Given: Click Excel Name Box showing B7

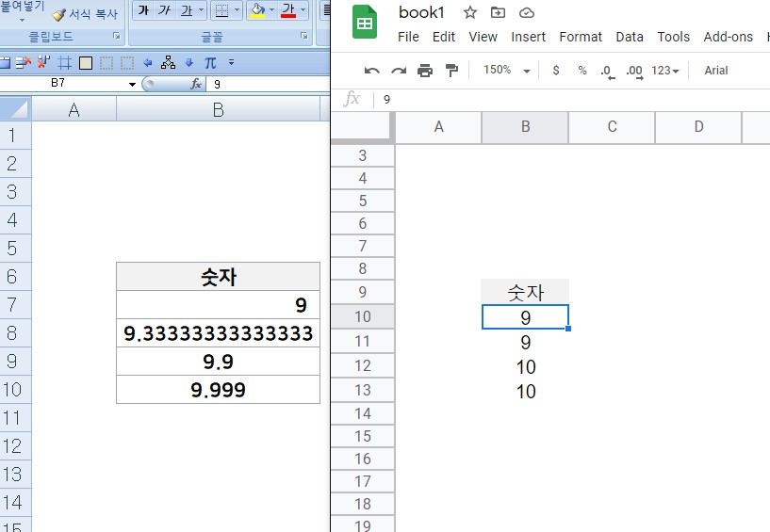Looking at the screenshot, I should pos(63,84).
